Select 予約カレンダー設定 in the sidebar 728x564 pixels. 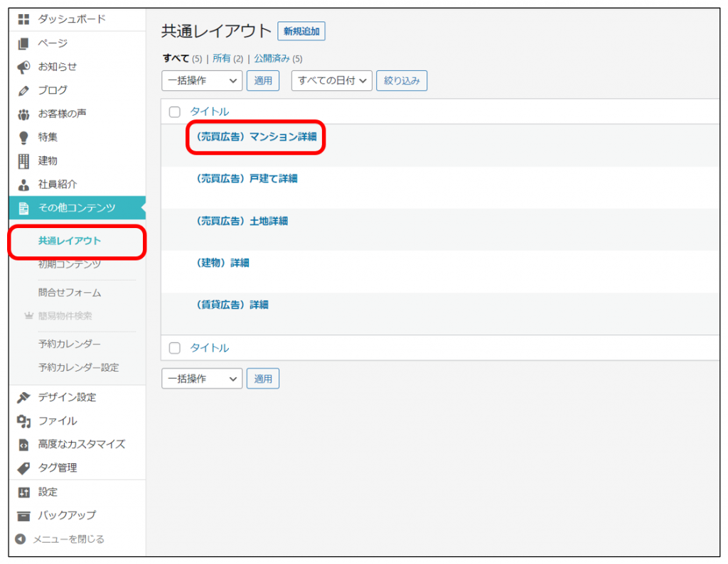tap(78, 367)
